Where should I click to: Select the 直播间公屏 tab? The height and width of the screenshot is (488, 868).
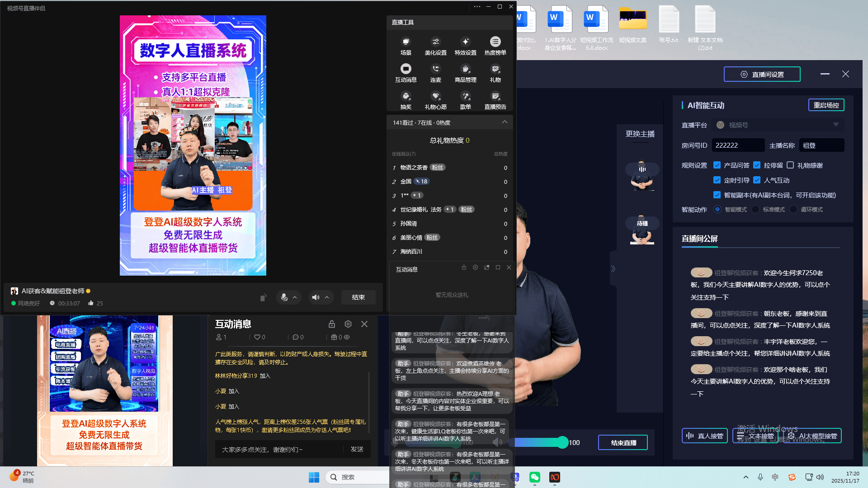(699, 239)
